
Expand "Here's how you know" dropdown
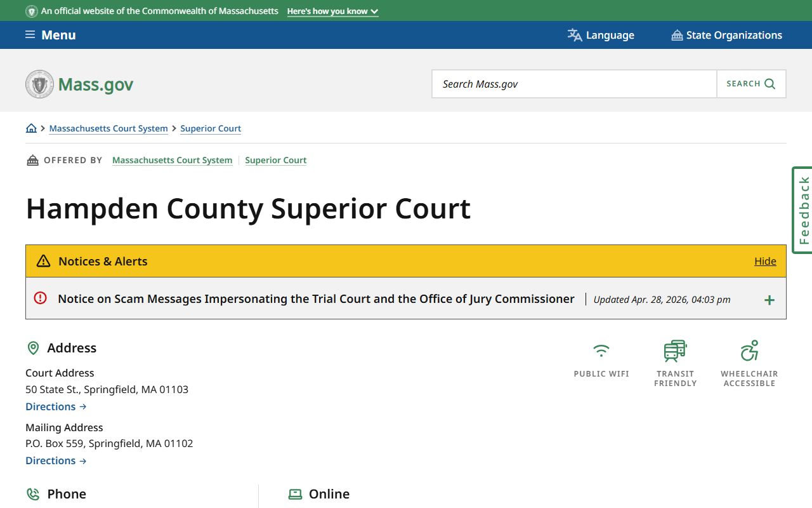tap(332, 11)
